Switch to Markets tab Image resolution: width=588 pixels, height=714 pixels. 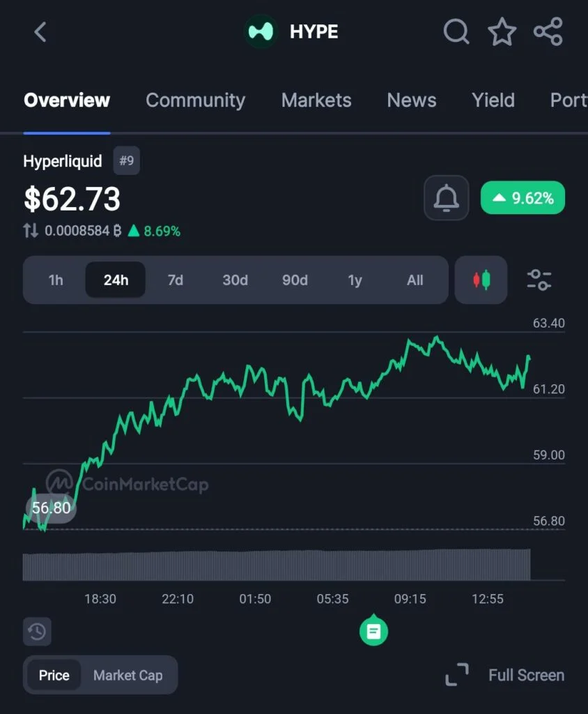point(316,100)
